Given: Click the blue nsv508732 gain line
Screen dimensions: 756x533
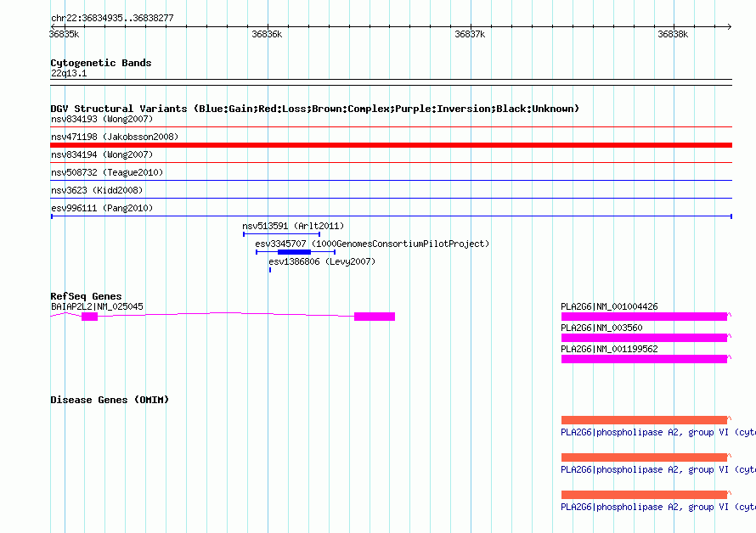Looking at the screenshot, I should (x=391, y=181).
